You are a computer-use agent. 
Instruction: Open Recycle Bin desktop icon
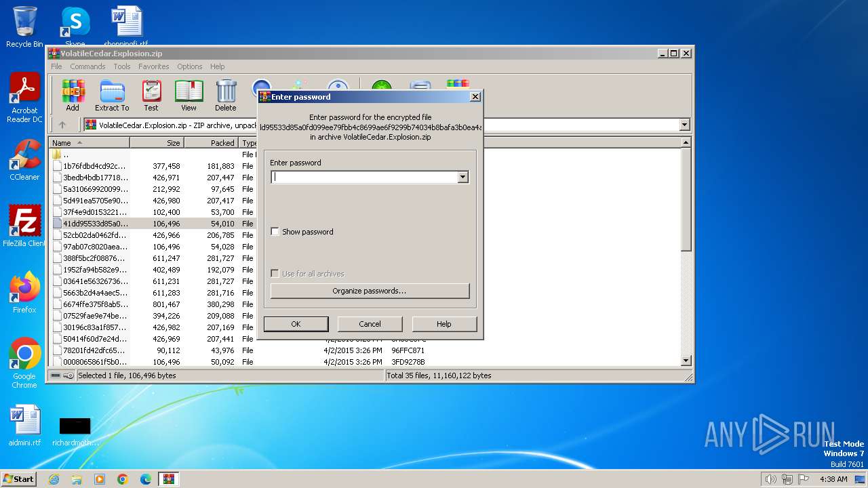[x=24, y=27]
